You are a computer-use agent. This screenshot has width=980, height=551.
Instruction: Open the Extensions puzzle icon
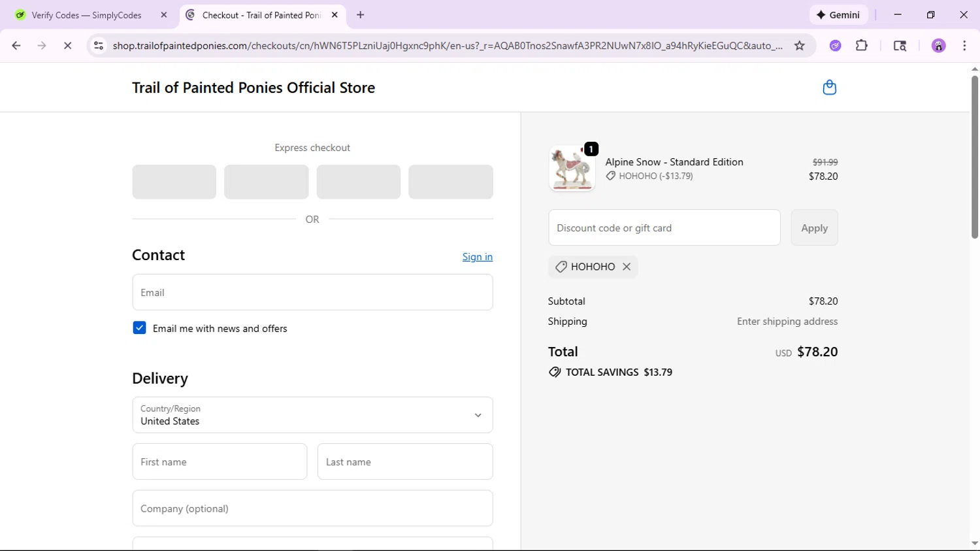point(862,46)
